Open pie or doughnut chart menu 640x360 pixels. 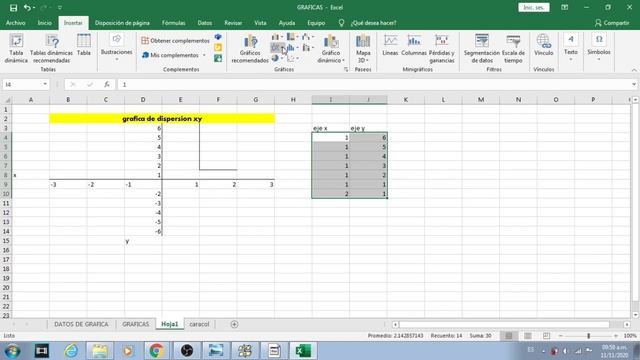277,58
